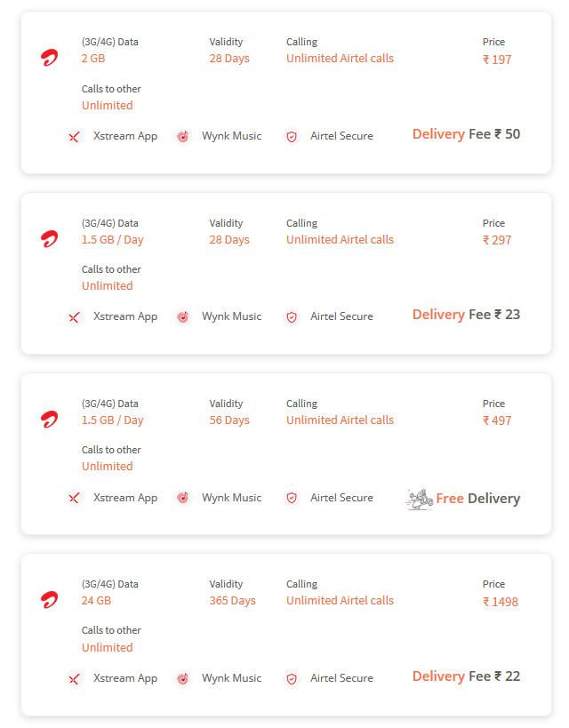569x728 pixels.
Task: Click Delivery Fee ₹ 22 text
Action: pos(467,676)
